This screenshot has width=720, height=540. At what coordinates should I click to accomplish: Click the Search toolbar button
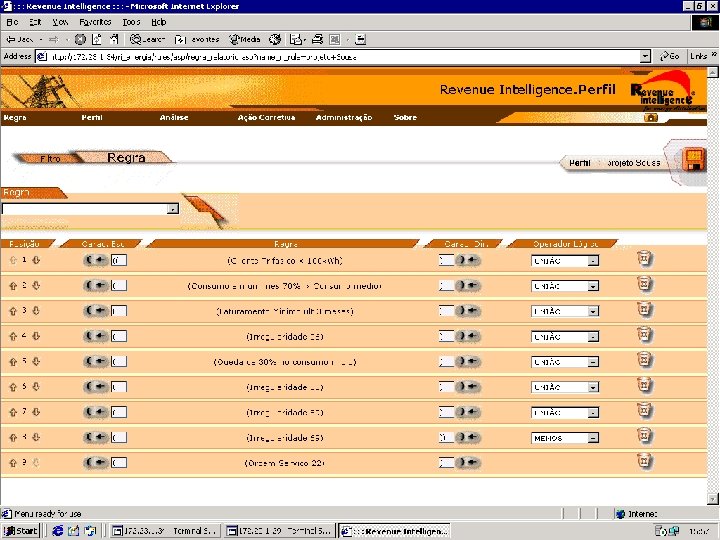147,39
